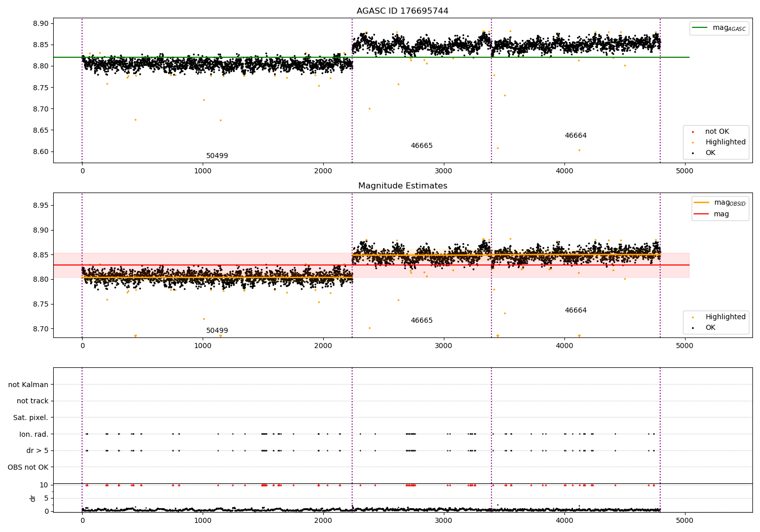Click the 5 tick on the dr axis

[x=46, y=499]
